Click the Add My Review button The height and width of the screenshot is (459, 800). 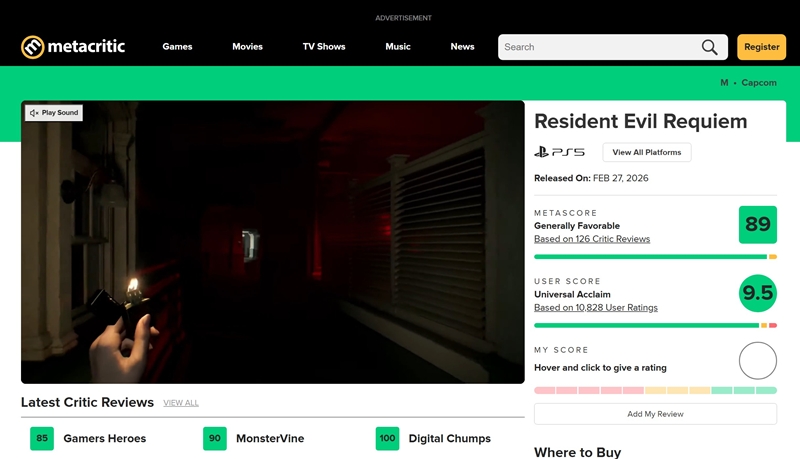(x=655, y=414)
